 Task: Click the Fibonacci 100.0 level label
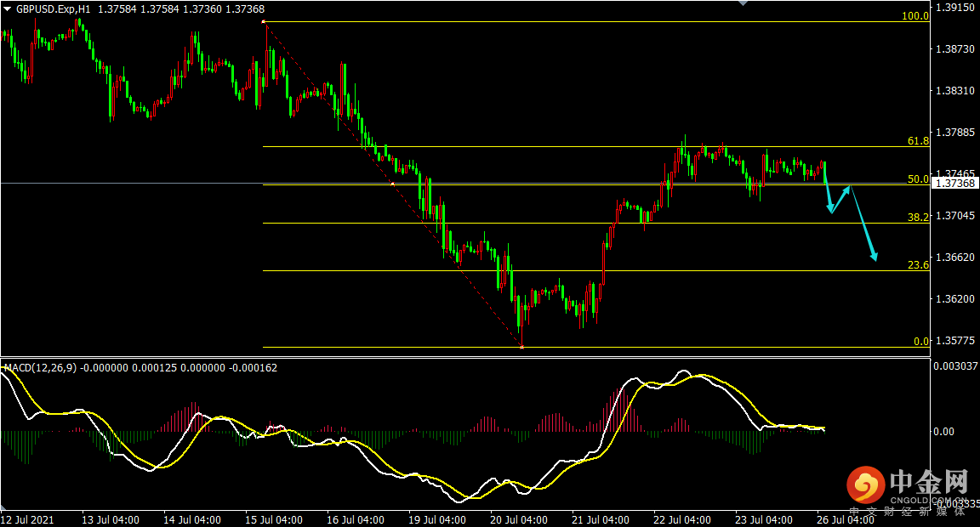pyautogui.click(x=915, y=16)
